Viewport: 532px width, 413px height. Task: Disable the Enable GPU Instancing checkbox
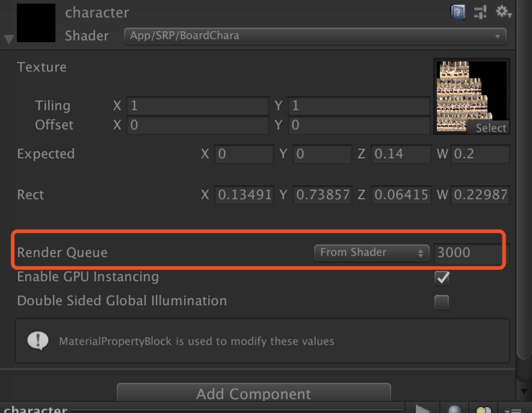pos(442,278)
